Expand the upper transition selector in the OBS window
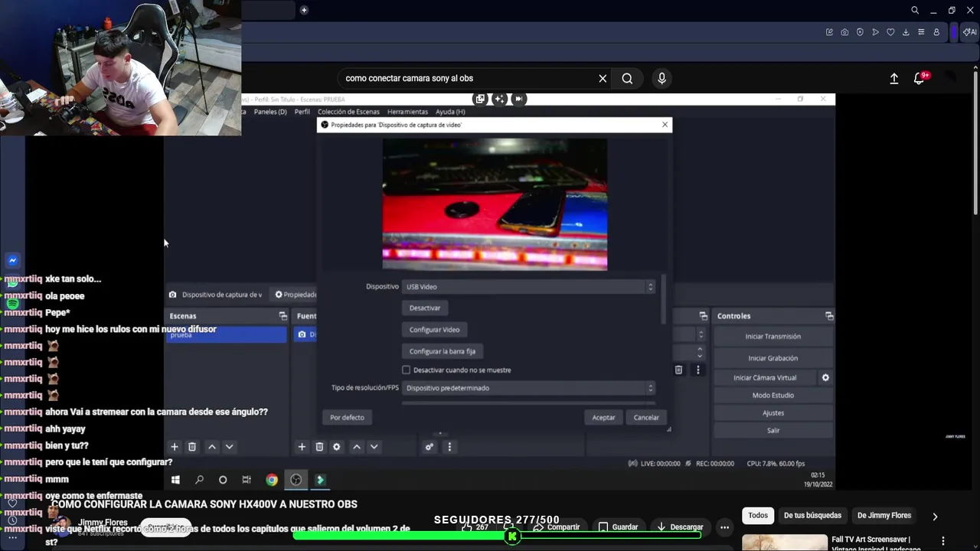 tap(700, 334)
